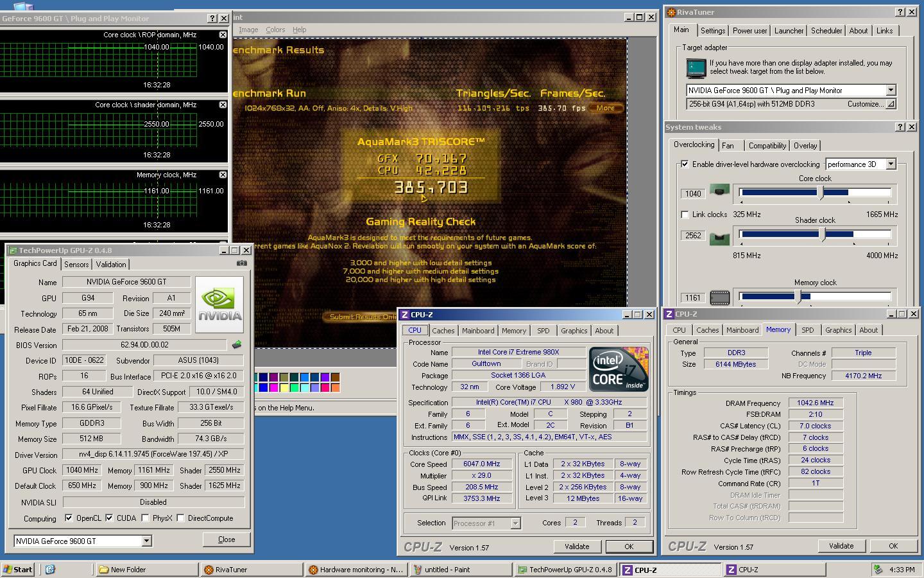The width and height of the screenshot is (924, 578).
Task: Click the Shader clock chip icon
Action: click(x=719, y=239)
